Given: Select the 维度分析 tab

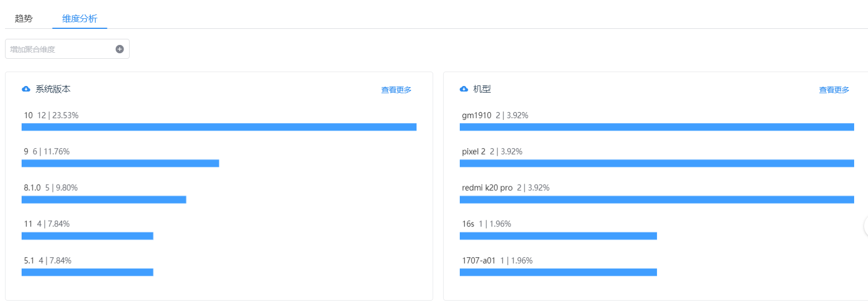Looking at the screenshot, I should [80, 18].
